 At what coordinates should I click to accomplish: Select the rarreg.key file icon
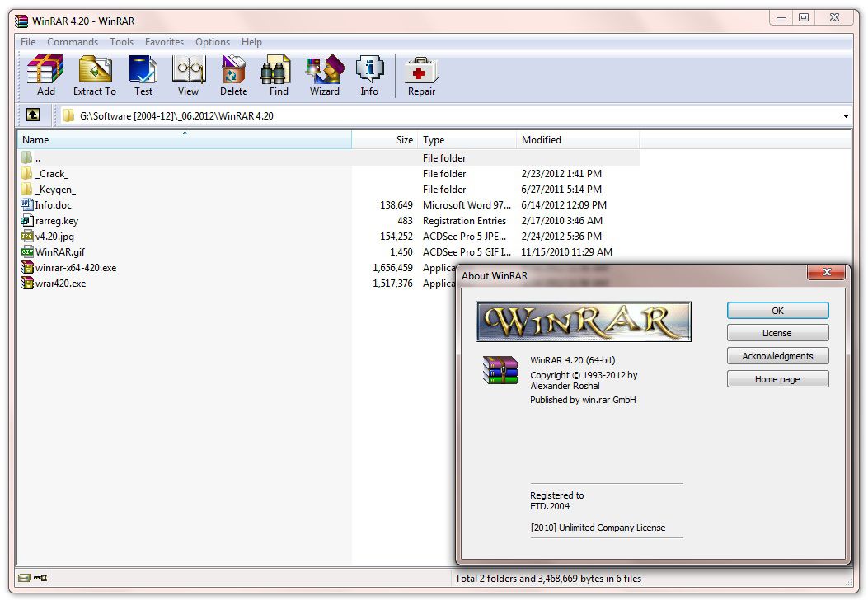(x=26, y=220)
